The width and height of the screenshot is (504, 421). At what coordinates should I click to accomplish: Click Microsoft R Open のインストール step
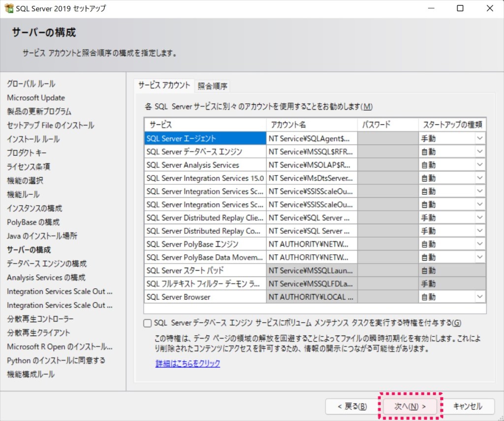coord(60,347)
